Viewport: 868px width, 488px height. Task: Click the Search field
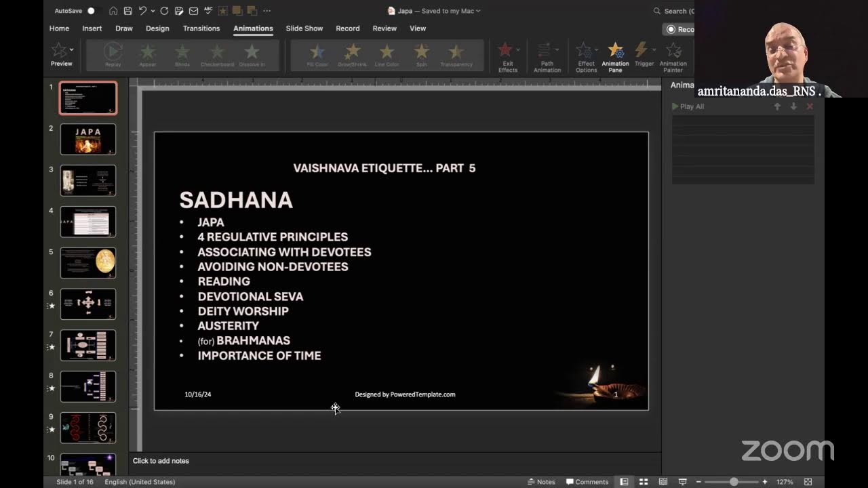[673, 11]
